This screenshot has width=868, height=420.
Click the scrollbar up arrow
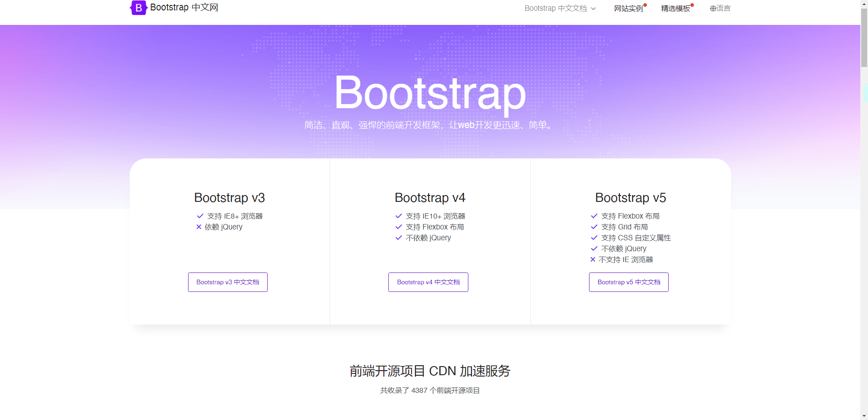pos(864,4)
